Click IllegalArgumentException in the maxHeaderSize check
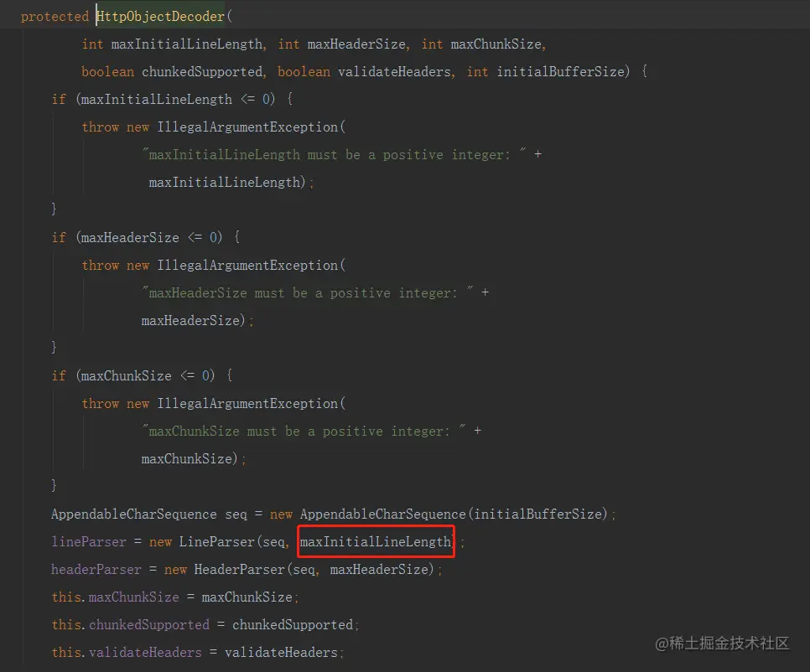This screenshot has height=672, width=810. [247, 266]
